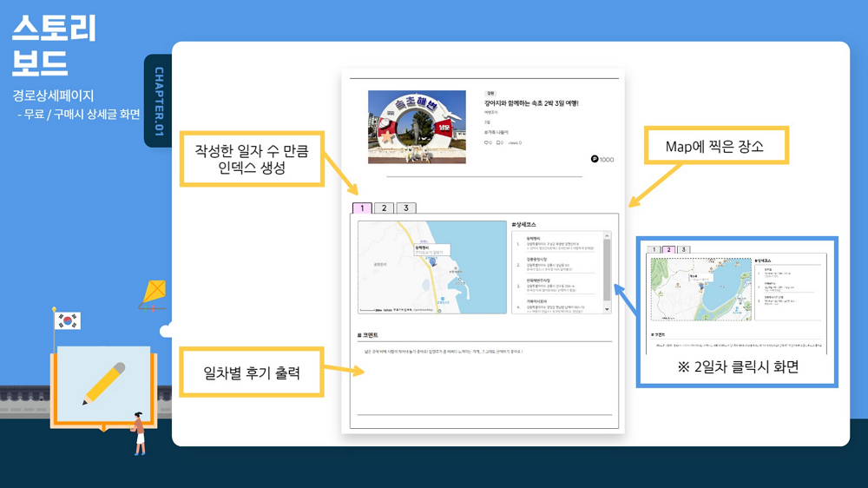Viewport: 868px width, 488px height.
Task: Click the '일차별 후기 출력' callout box
Action: tap(252, 373)
